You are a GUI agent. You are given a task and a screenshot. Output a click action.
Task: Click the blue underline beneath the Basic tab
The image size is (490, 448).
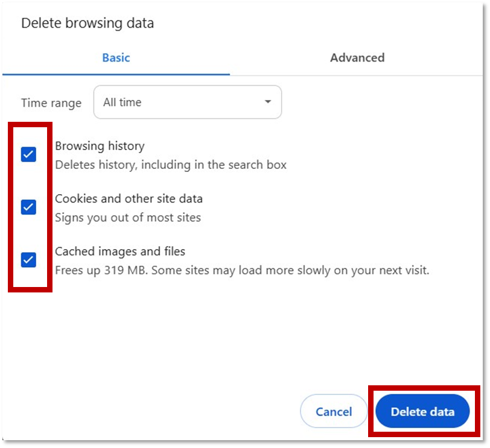pyautogui.click(x=116, y=74)
